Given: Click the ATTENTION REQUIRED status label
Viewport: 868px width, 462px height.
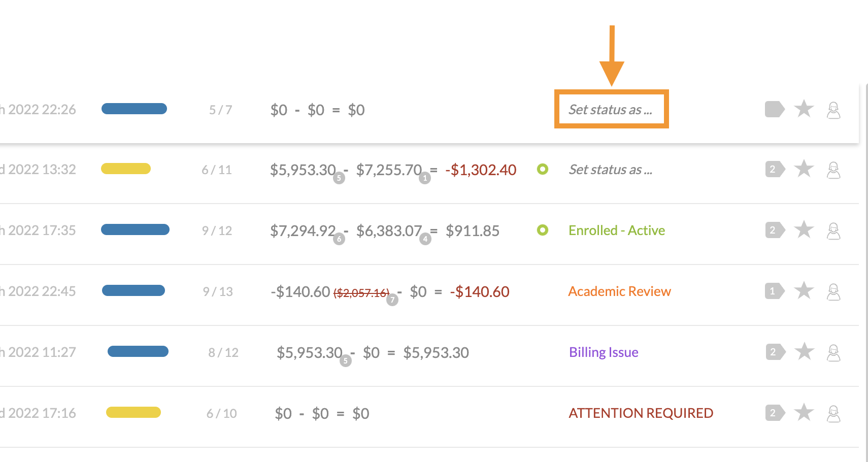Looking at the screenshot, I should 641,413.
